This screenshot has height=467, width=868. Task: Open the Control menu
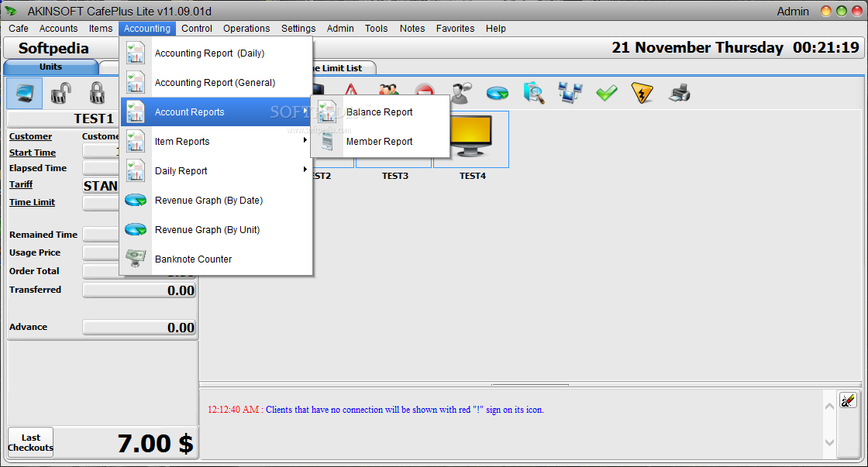pyautogui.click(x=197, y=28)
